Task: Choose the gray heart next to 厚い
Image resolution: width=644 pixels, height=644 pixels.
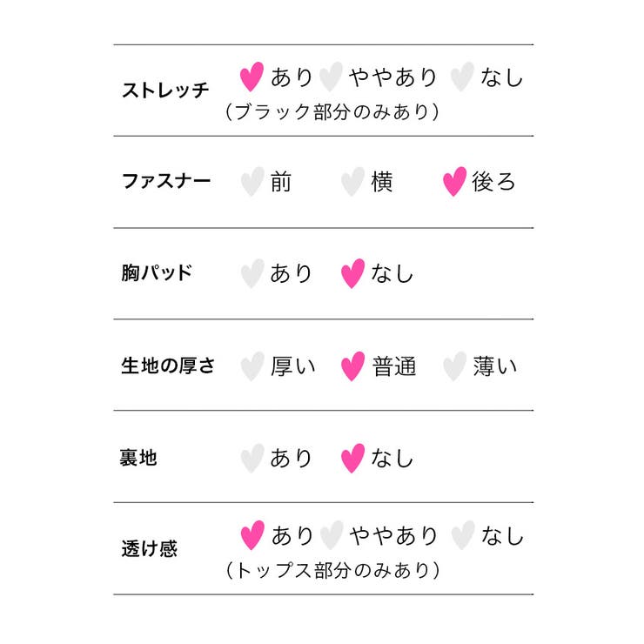Action: 252,366
